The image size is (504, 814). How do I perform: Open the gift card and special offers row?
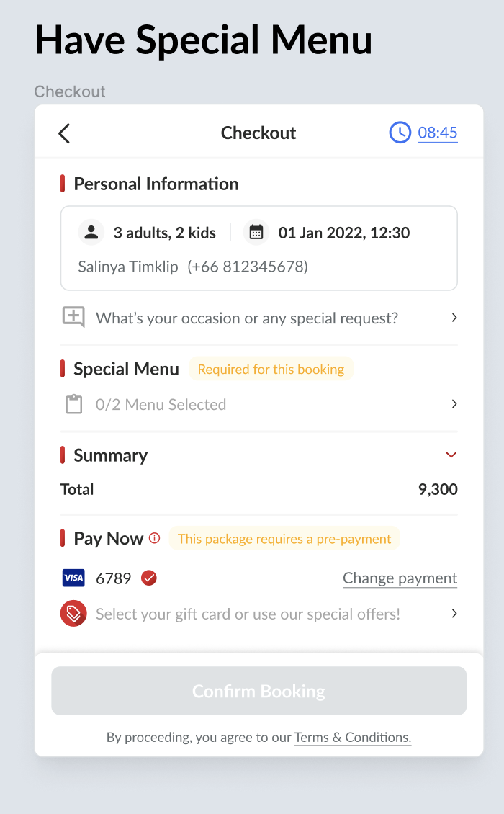248,614
